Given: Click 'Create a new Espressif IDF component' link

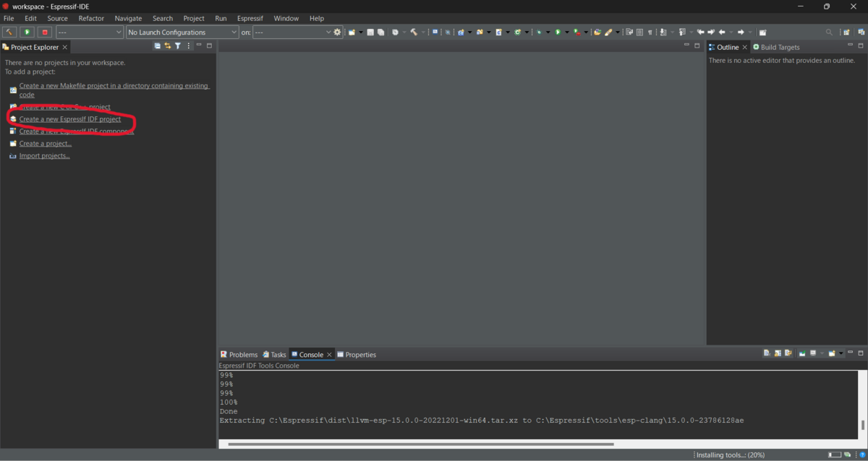Looking at the screenshot, I should [x=77, y=132].
